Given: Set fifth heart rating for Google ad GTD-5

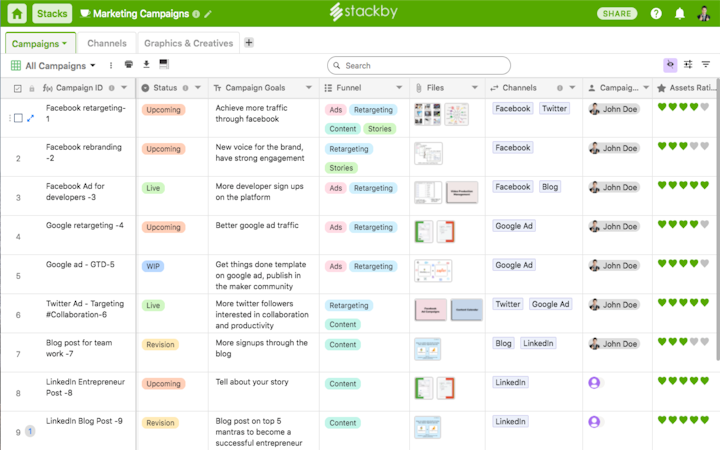Looking at the screenshot, I should tap(705, 263).
